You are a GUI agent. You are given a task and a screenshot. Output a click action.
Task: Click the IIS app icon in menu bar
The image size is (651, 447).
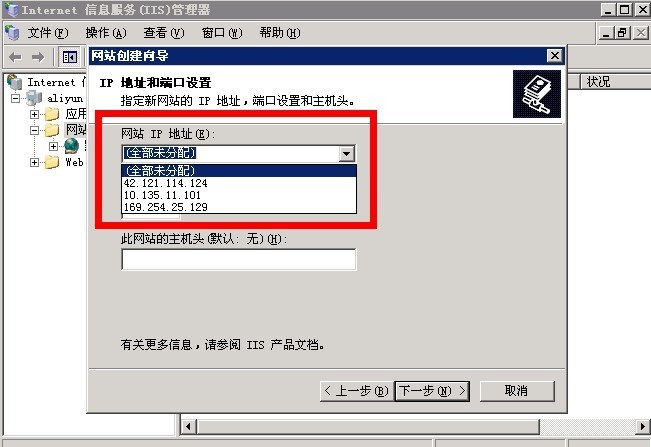point(12,32)
